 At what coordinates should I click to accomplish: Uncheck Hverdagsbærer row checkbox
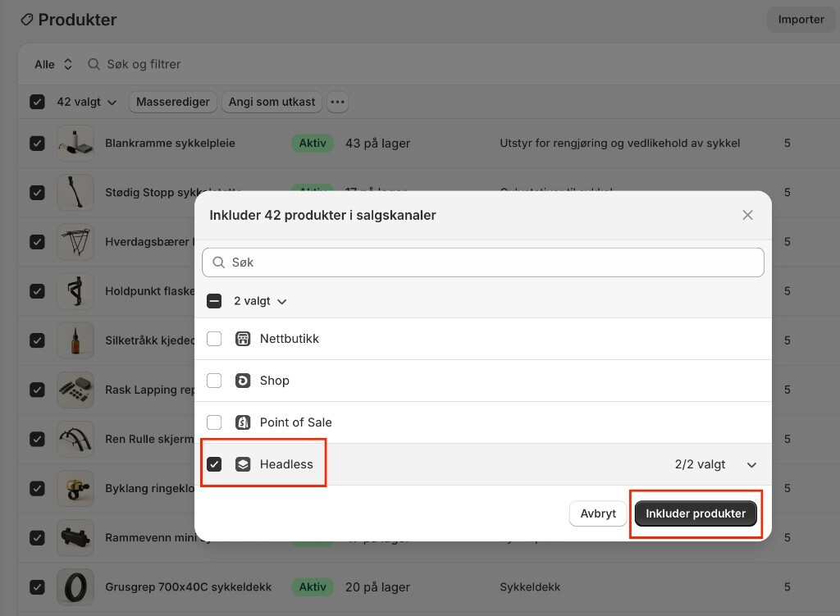click(x=37, y=242)
